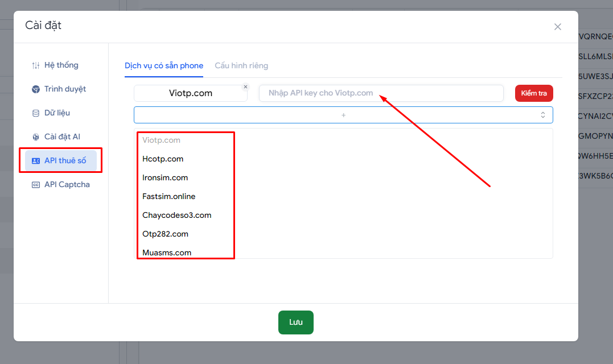
Task: Click the Viotp.com API key field
Action: (381, 93)
